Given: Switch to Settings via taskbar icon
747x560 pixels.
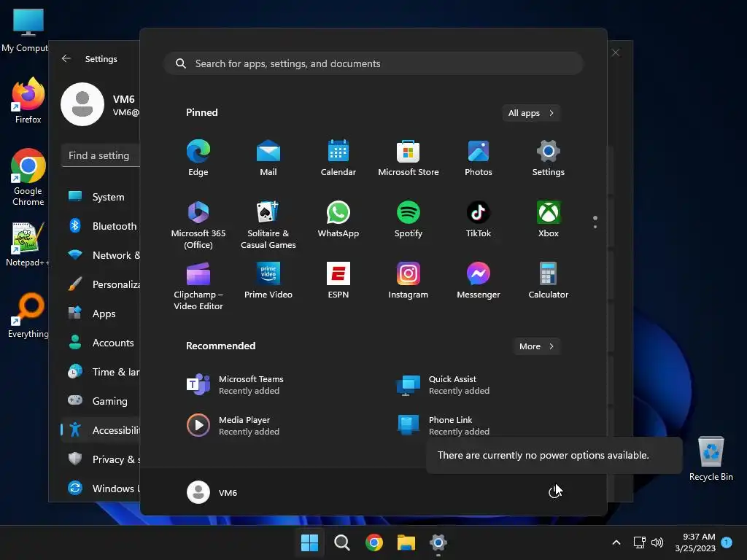Looking at the screenshot, I should [438, 542].
